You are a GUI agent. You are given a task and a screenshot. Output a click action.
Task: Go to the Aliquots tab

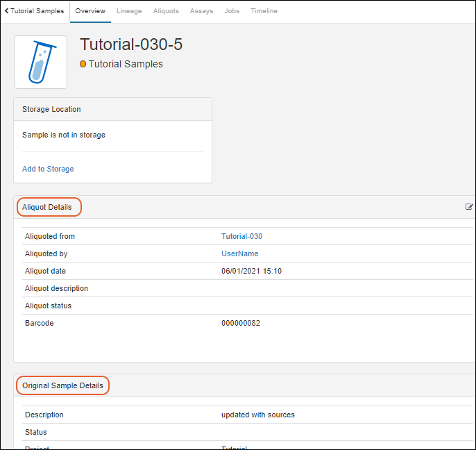pyautogui.click(x=166, y=11)
